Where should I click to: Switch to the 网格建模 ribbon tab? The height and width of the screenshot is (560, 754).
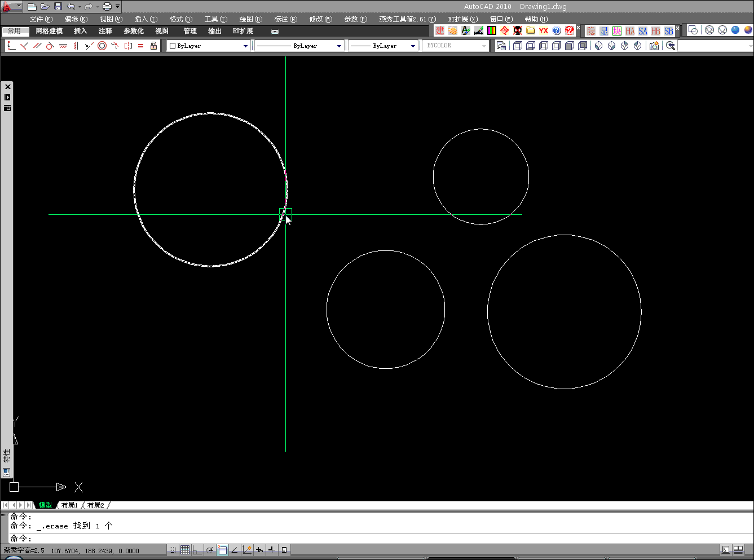(x=49, y=31)
